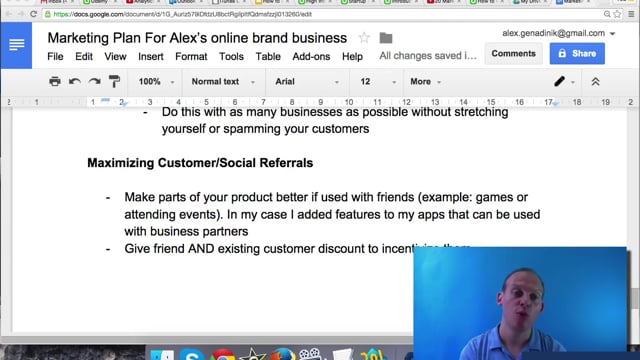Star this document

pos(364,38)
